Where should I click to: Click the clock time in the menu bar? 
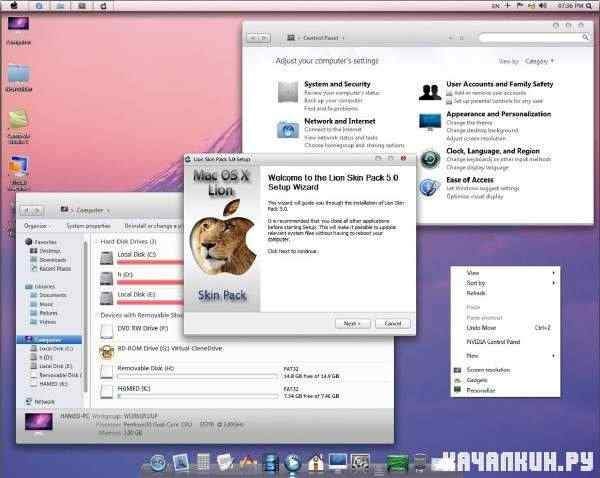570,5
